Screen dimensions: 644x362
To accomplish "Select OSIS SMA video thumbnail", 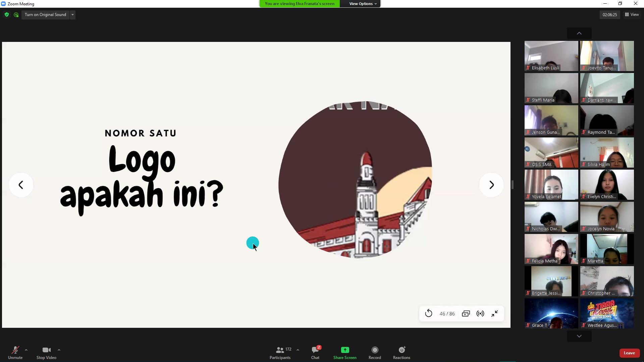I will [551, 153].
